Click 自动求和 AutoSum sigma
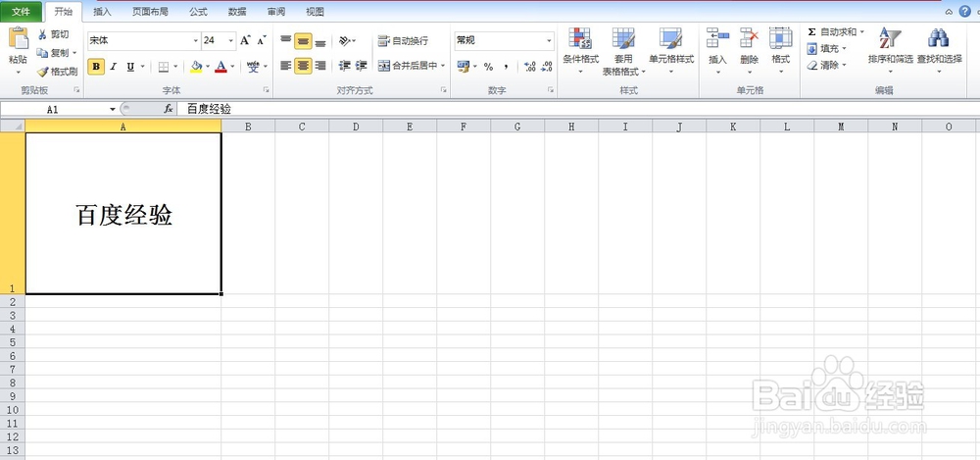Viewport: 980px width, 460px height. pyautogui.click(x=835, y=32)
